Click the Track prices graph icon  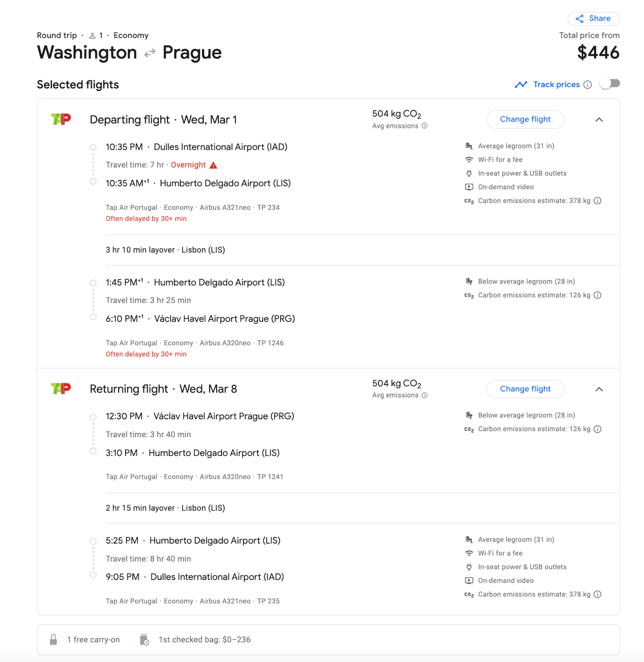pyautogui.click(x=521, y=85)
